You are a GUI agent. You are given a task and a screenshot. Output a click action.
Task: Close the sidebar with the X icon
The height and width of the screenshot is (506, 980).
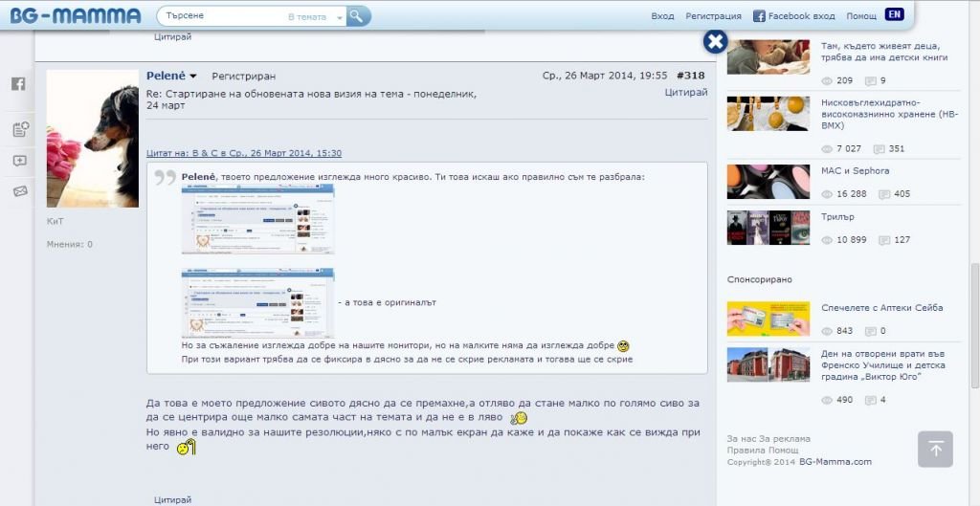(x=715, y=41)
